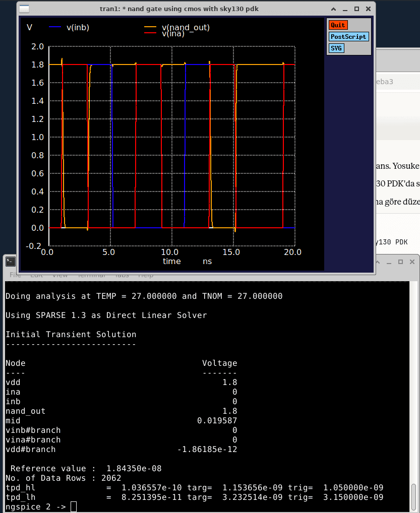Open the Tabs menu
The height and width of the screenshot is (513, 420).
coord(122,275)
